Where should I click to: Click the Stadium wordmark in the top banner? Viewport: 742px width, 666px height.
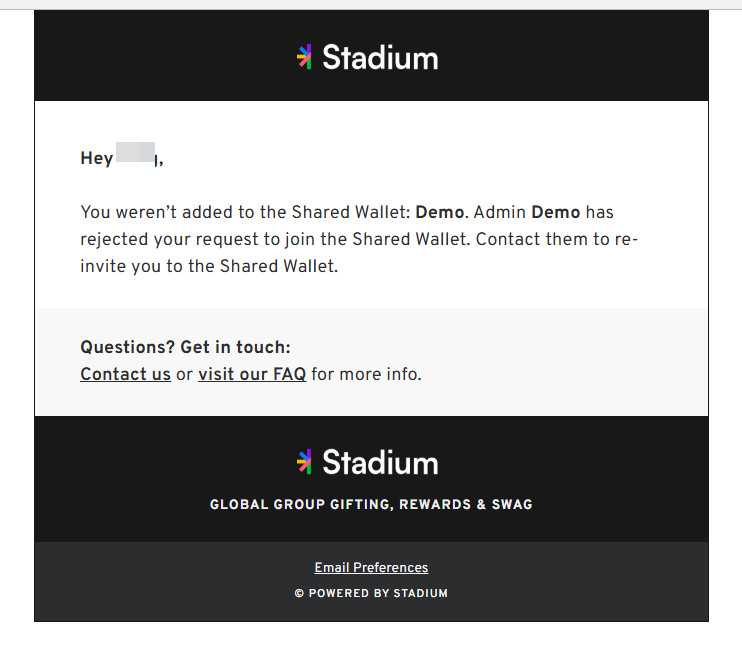(380, 58)
